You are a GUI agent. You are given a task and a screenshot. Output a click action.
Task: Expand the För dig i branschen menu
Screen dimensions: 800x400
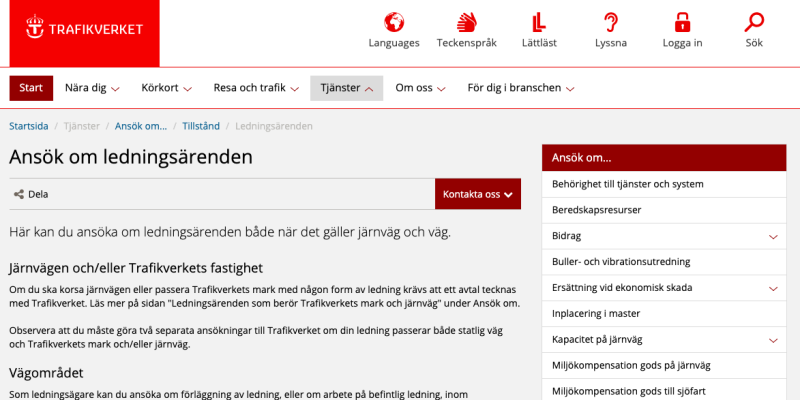(x=521, y=88)
